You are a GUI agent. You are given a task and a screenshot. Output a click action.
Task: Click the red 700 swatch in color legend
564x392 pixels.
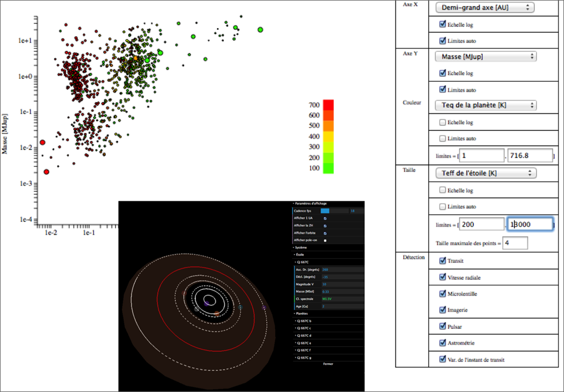click(x=328, y=105)
